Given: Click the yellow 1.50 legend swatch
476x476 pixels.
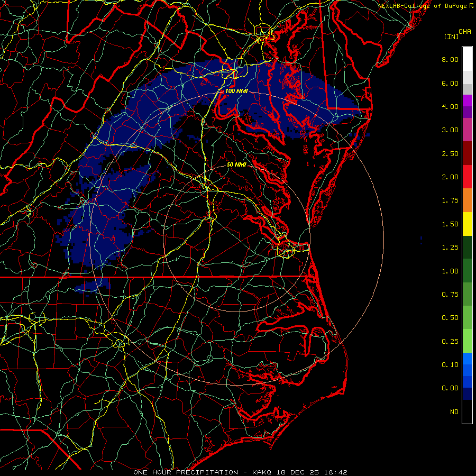Looking at the screenshot, I should (467, 224).
